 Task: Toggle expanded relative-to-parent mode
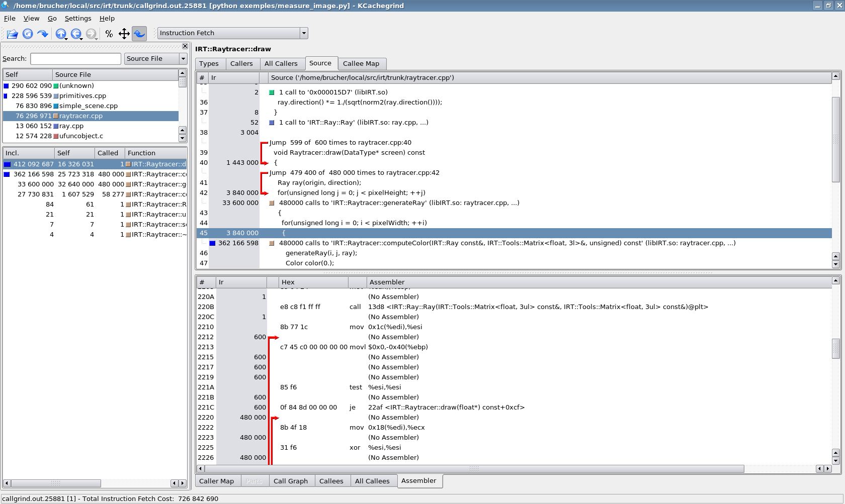tap(124, 34)
